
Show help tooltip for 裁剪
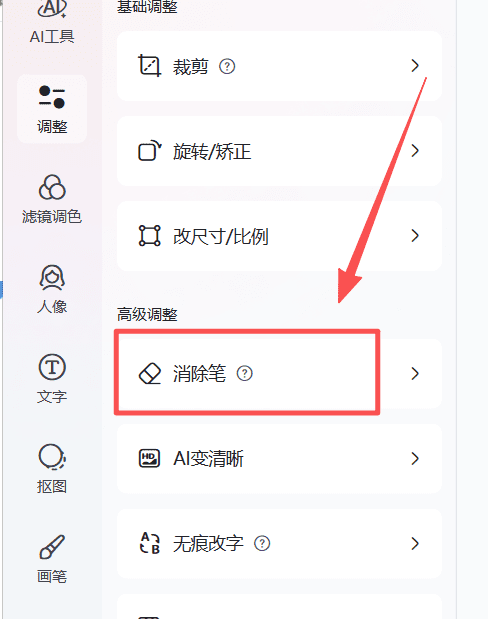pyautogui.click(x=227, y=66)
